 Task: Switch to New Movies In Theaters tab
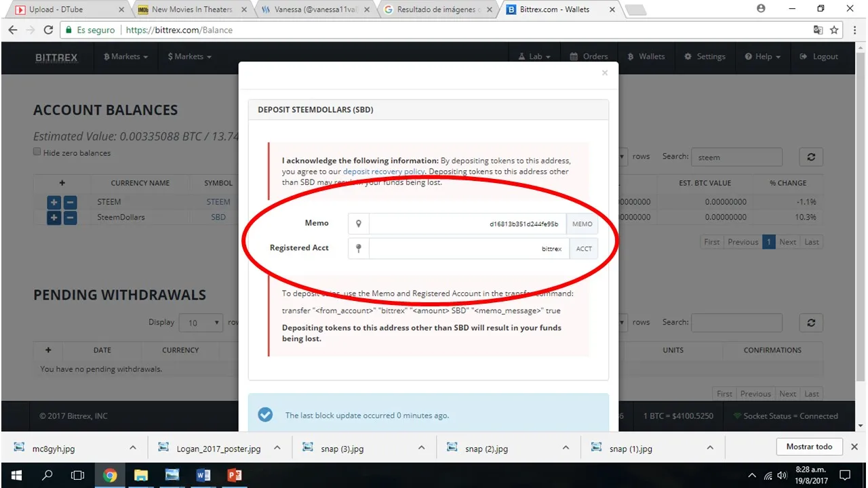point(192,9)
